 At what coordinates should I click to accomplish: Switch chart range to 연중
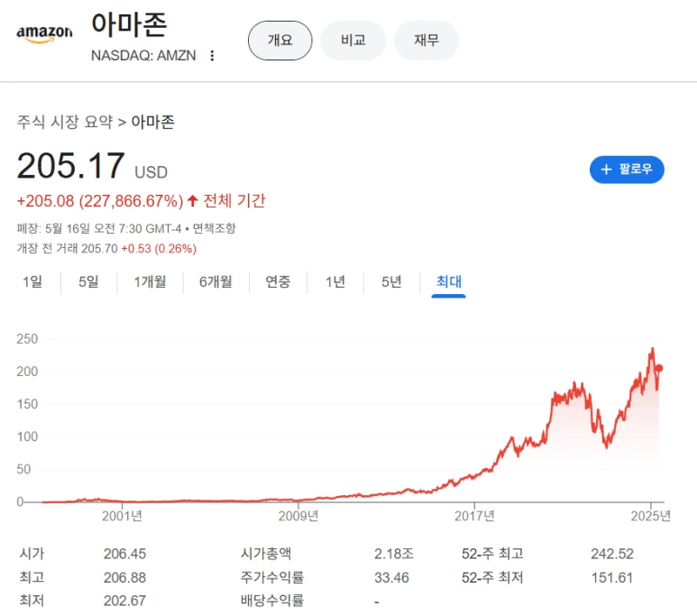point(278,281)
